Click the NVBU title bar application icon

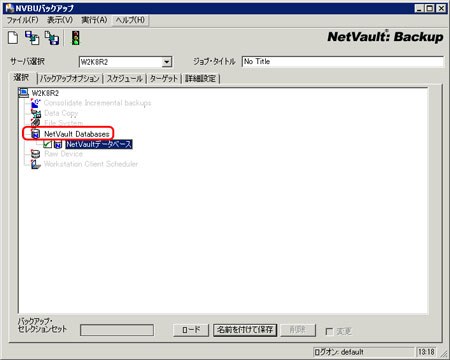click(10, 8)
